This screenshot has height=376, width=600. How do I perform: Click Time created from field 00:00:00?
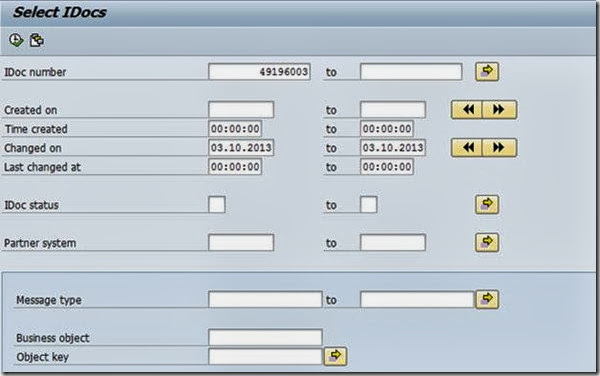235,129
